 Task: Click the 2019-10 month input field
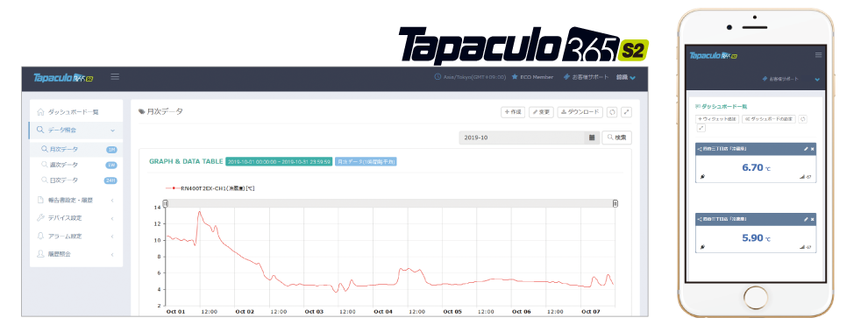(x=522, y=138)
